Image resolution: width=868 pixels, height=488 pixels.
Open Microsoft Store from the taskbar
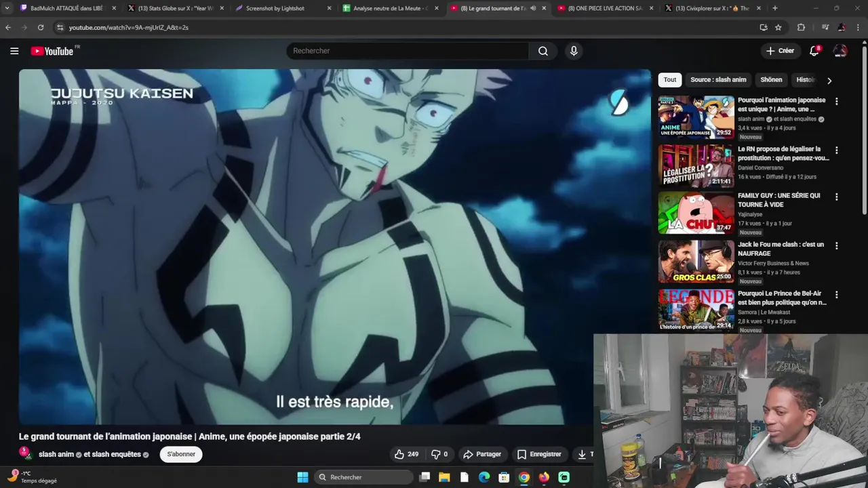coord(504,477)
